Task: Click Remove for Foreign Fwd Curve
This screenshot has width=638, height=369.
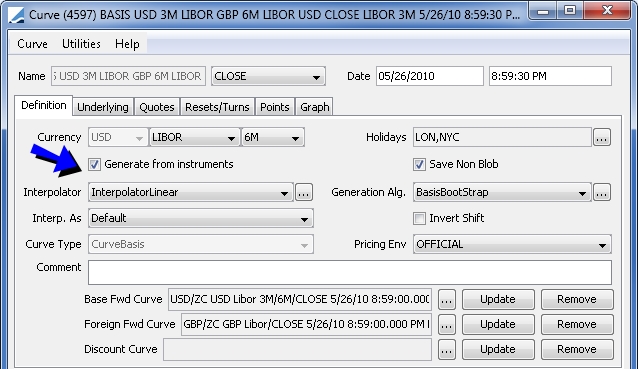Action: pos(577,325)
